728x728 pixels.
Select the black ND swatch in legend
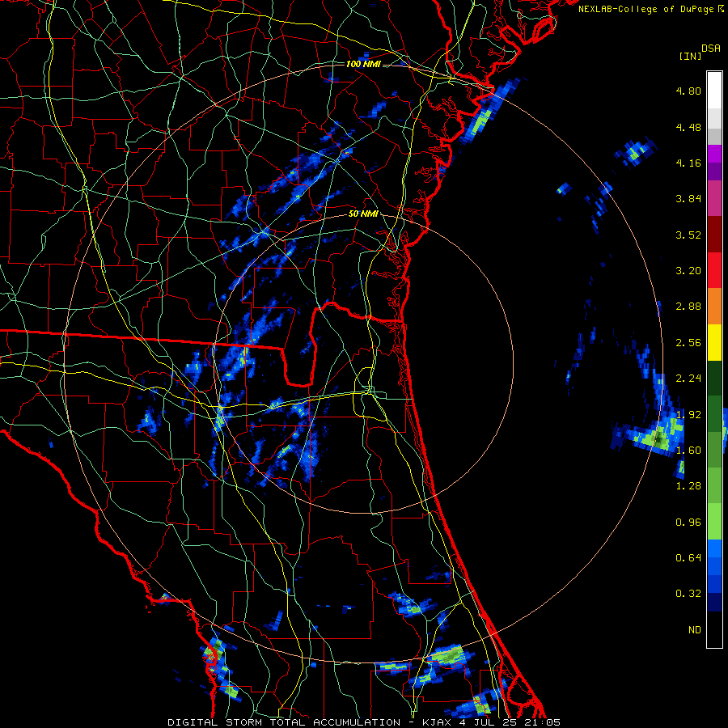[x=714, y=629]
